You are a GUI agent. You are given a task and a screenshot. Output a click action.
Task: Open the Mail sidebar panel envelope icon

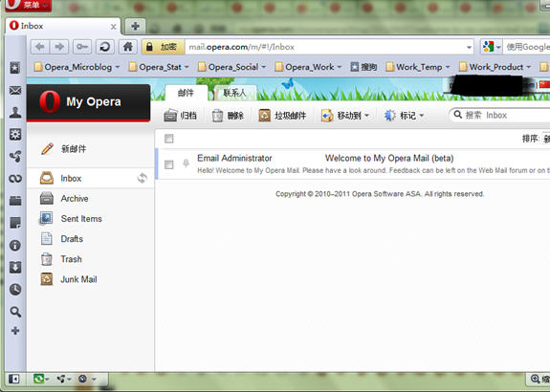(x=15, y=91)
